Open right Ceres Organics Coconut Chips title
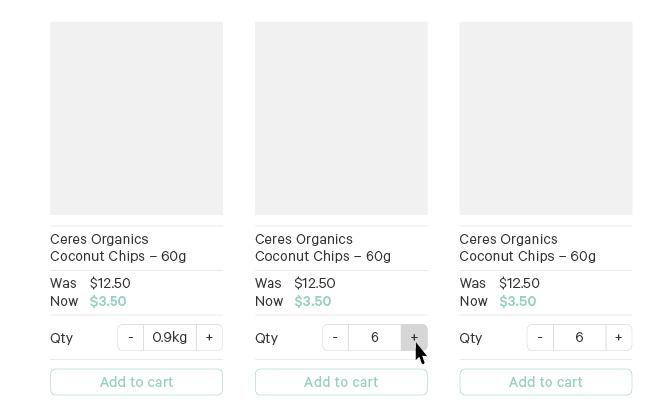 pyautogui.click(x=527, y=248)
